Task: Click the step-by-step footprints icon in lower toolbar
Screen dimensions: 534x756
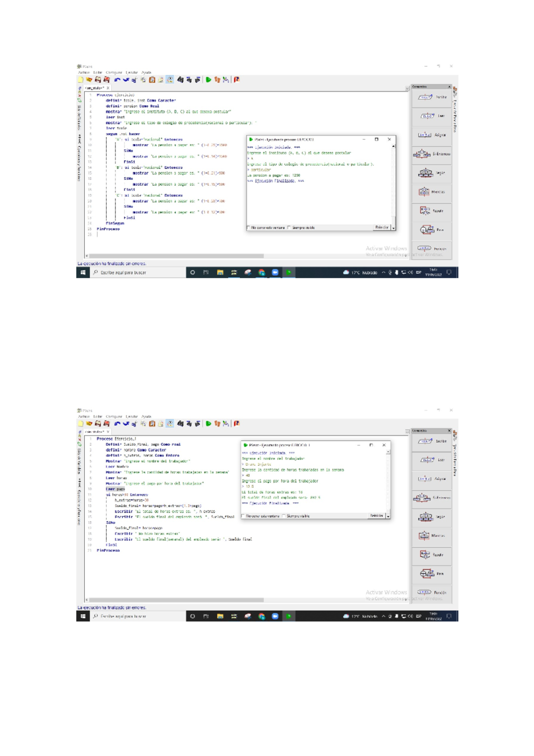Action: [x=217, y=424]
